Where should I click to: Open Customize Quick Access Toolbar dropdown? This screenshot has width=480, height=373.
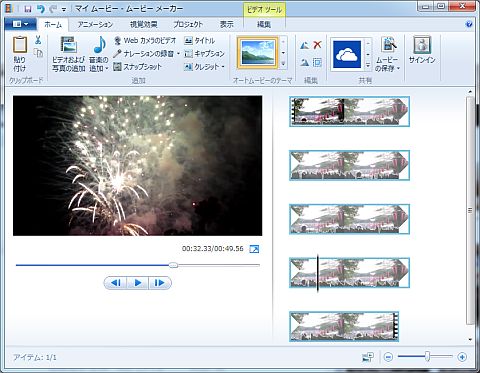[64, 9]
